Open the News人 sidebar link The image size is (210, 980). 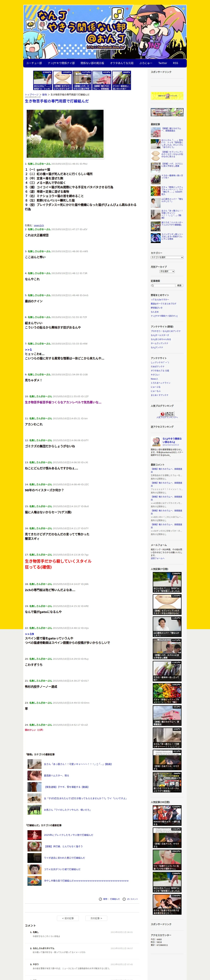(154, 379)
